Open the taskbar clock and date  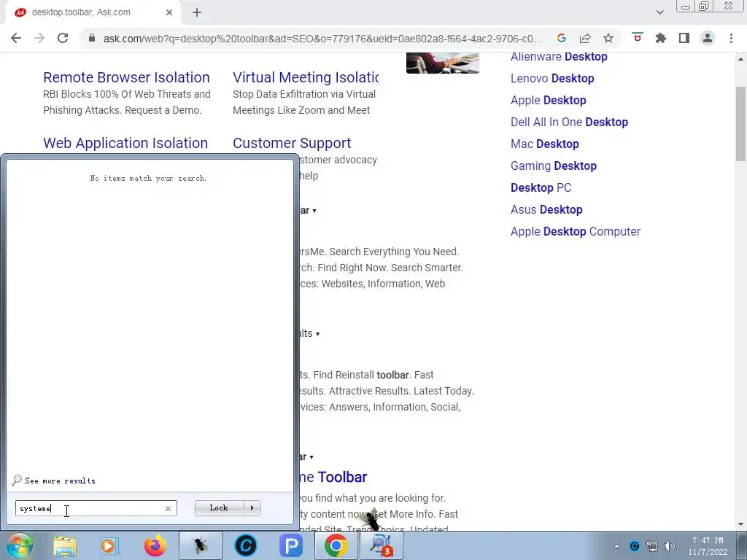[708, 546]
